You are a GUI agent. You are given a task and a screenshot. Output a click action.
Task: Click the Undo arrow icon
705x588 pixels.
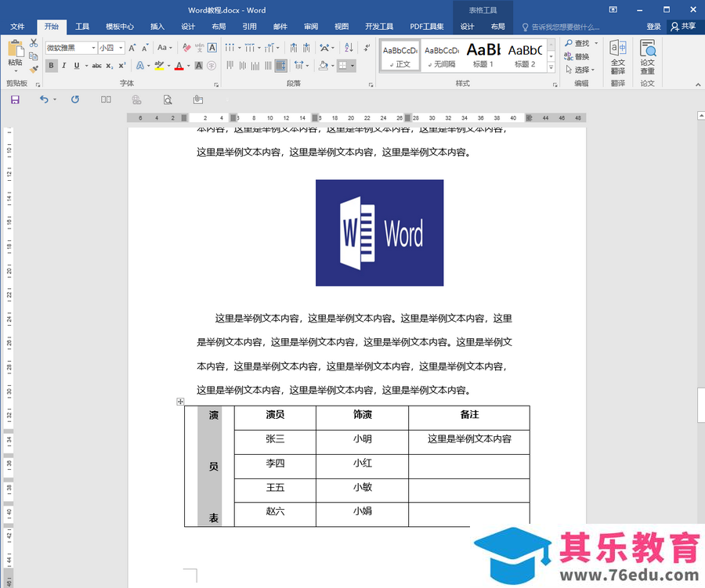(44, 99)
